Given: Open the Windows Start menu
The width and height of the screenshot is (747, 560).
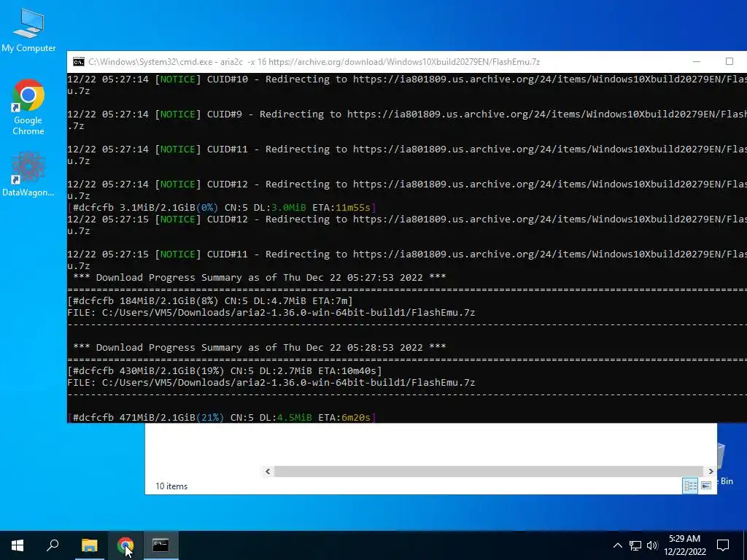Looking at the screenshot, I should [x=18, y=545].
